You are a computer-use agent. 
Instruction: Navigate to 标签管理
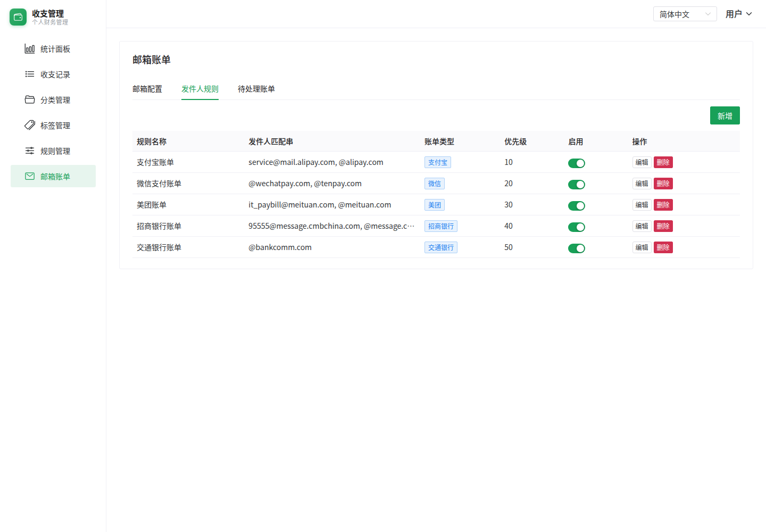53,126
